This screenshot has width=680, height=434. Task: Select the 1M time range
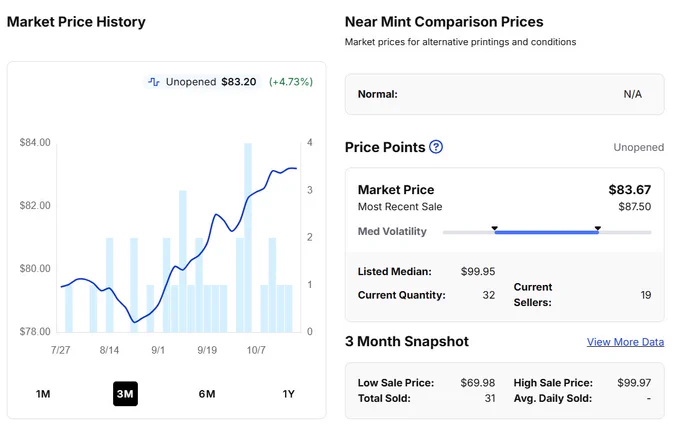coord(43,394)
